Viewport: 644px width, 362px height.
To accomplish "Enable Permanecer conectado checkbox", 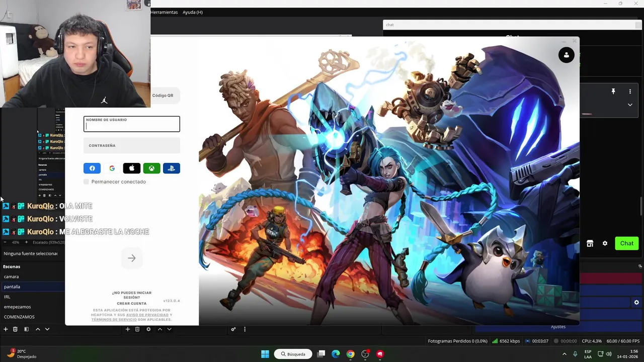I will pyautogui.click(x=86, y=182).
